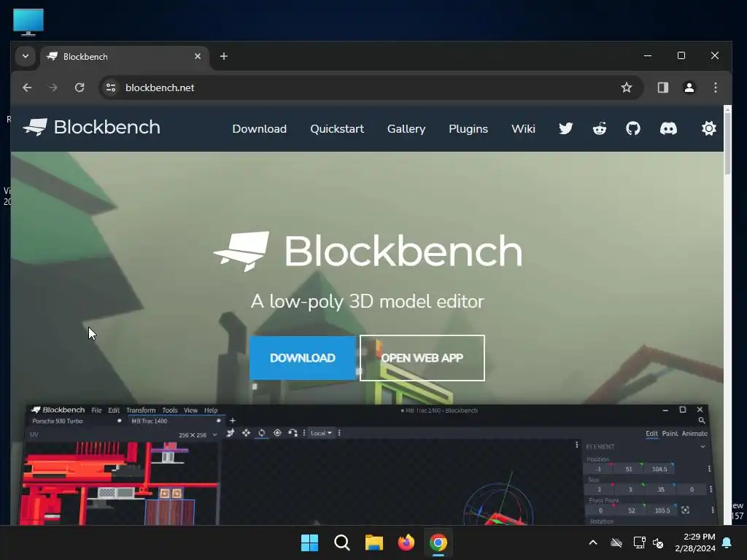The width and height of the screenshot is (747, 560).
Task: Open Windows Search from the taskbar
Action: (x=342, y=542)
